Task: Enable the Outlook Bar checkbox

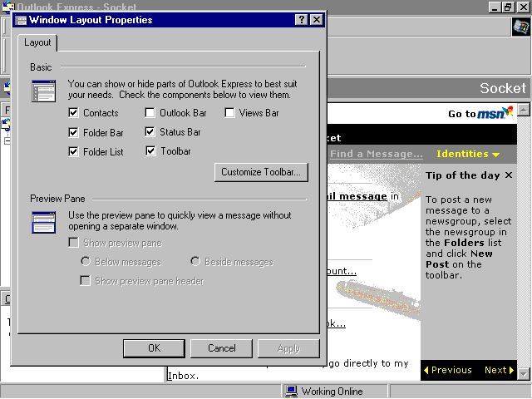Action: pos(150,113)
